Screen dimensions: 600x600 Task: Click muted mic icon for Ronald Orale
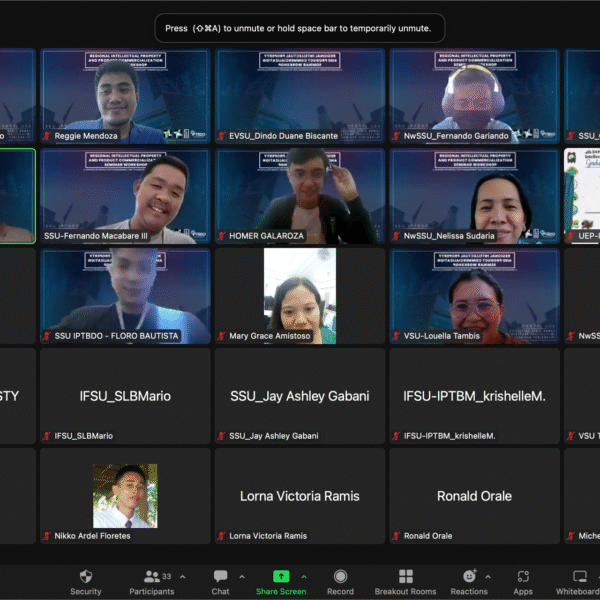396,536
